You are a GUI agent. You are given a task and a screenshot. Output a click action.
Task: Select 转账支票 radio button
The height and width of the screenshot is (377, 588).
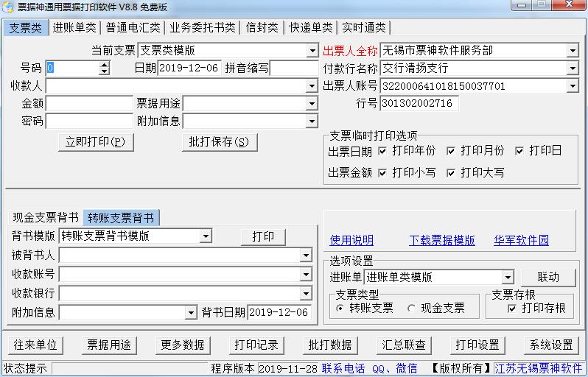click(x=340, y=309)
